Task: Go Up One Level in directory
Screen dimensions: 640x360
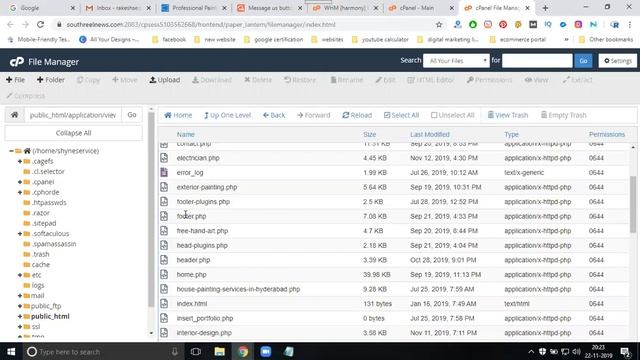Action: tap(227, 116)
